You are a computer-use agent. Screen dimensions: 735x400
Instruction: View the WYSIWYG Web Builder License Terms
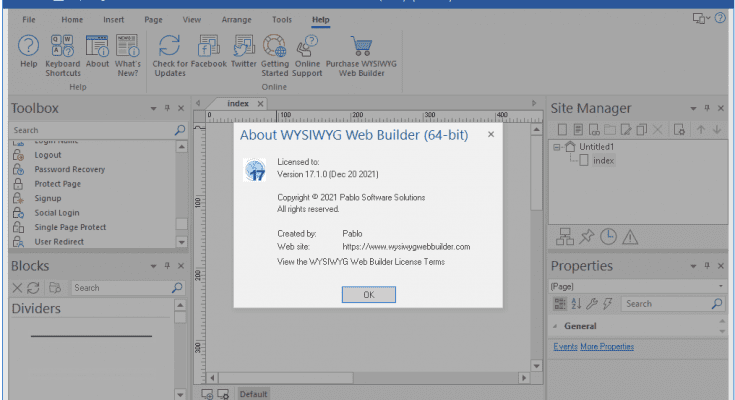(x=361, y=262)
